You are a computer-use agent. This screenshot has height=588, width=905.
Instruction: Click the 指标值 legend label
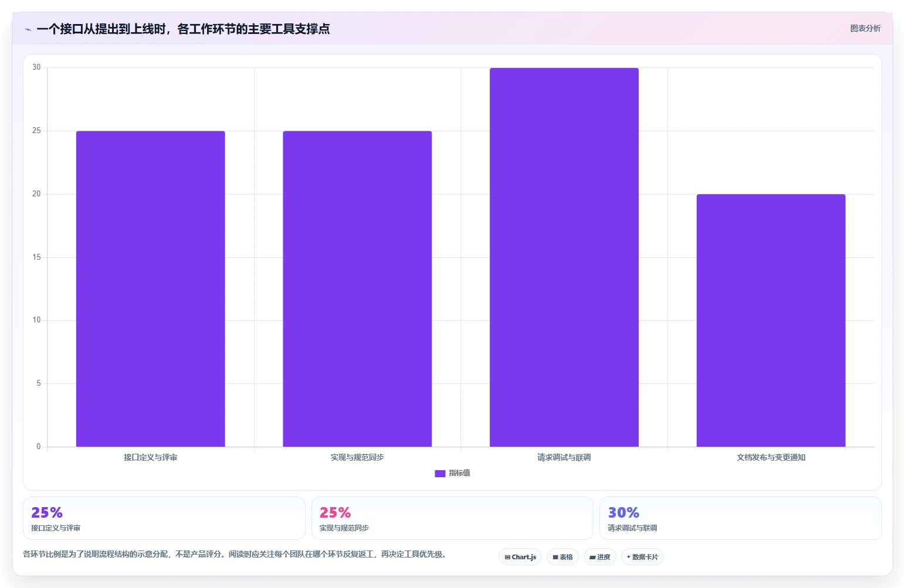coord(459,473)
